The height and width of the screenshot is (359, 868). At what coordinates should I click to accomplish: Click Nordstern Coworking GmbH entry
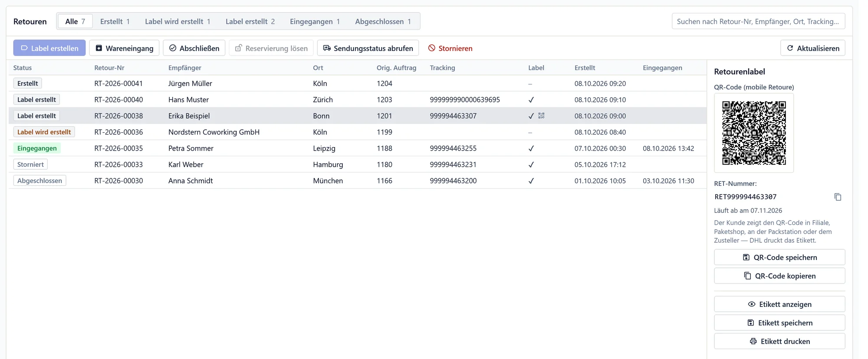tap(214, 132)
